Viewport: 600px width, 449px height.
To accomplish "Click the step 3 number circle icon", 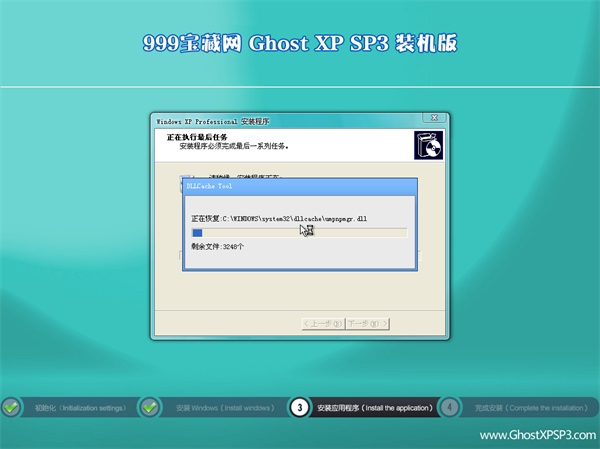I will 299,407.
